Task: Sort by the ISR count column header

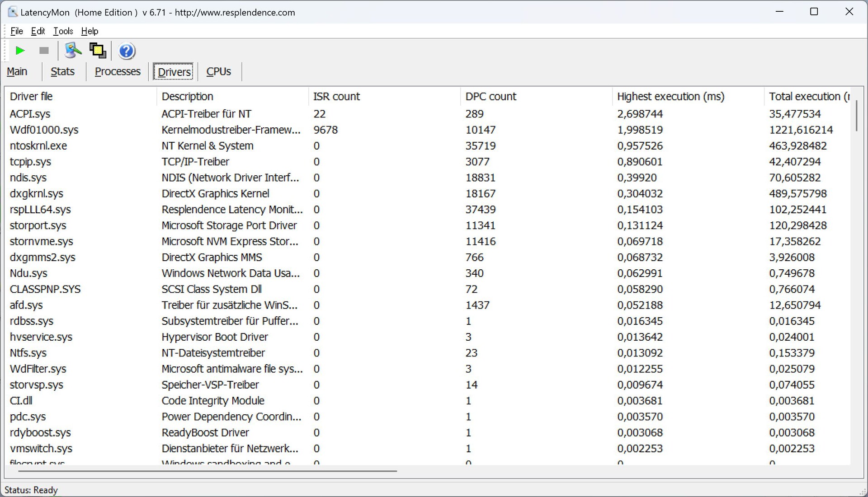Action: (384, 97)
